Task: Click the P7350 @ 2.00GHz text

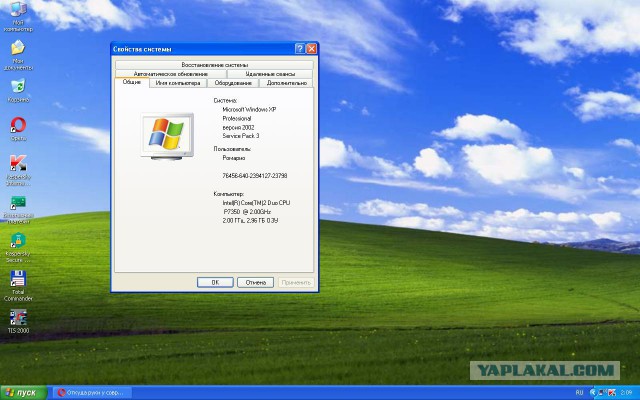Action: 247,211
